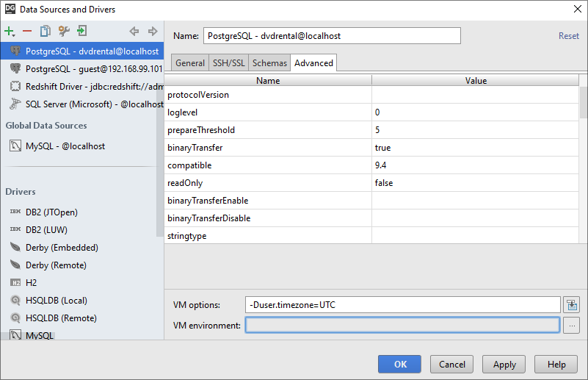Image resolution: width=588 pixels, height=380 pixels.
Task: Click the HSQLDB (Local) icon
Action: (x=15, y=300)
